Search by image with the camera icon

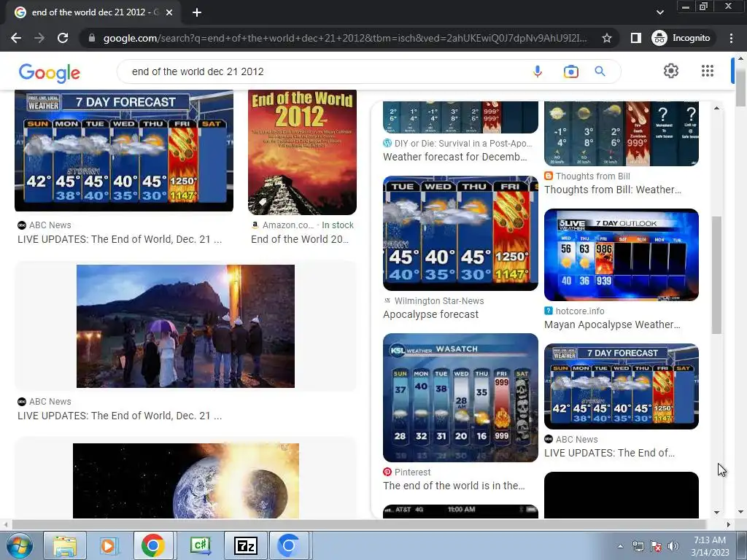570,71
